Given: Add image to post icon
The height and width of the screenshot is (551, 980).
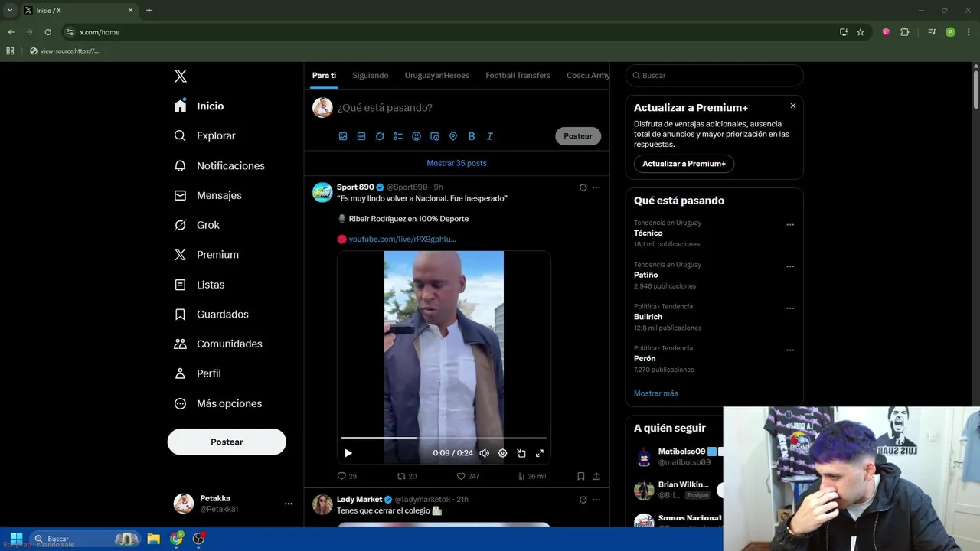Looking at the screenshot, I should (x=343, y=136).
